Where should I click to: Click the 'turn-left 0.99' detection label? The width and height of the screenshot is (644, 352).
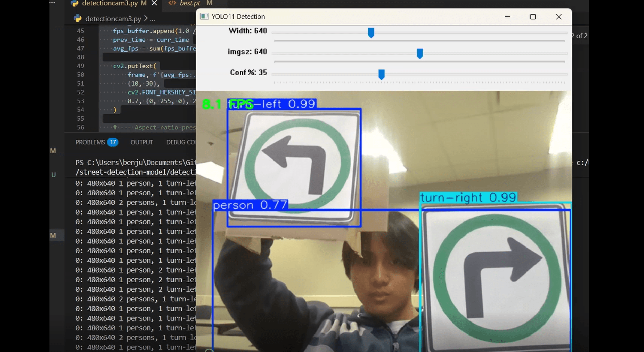(272, 104)
